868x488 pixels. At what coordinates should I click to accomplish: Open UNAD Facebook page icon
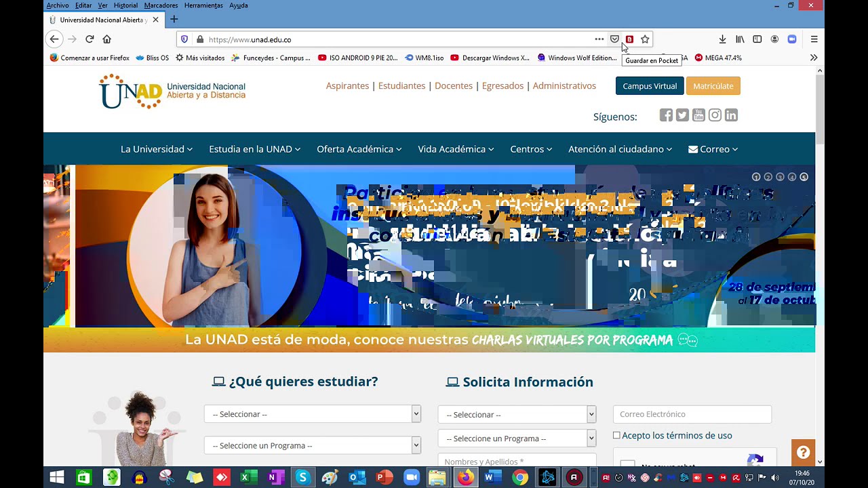(x=666, y=115)
